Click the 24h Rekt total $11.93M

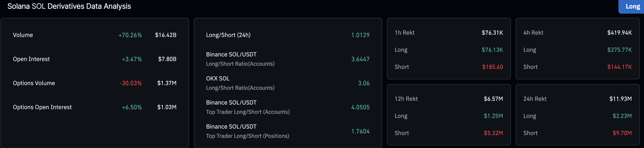pyautogui.click(x=620, y=99)
